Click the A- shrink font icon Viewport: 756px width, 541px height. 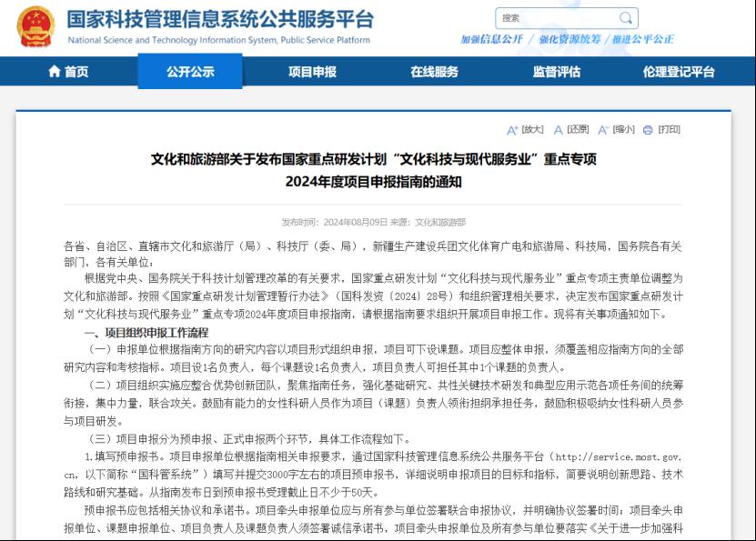602,130
